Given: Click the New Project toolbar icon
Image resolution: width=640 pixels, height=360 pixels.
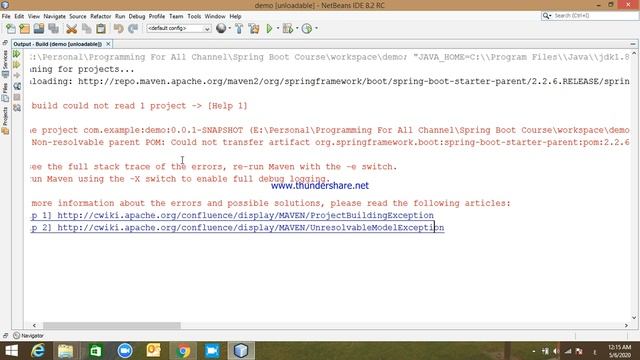Looking at the screenshot, I should (x=24, y=29).
